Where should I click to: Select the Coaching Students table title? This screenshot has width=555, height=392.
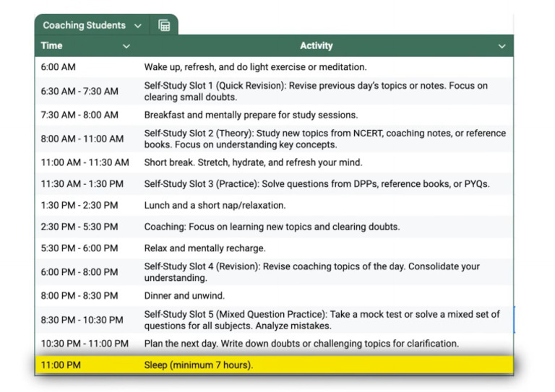85,25
